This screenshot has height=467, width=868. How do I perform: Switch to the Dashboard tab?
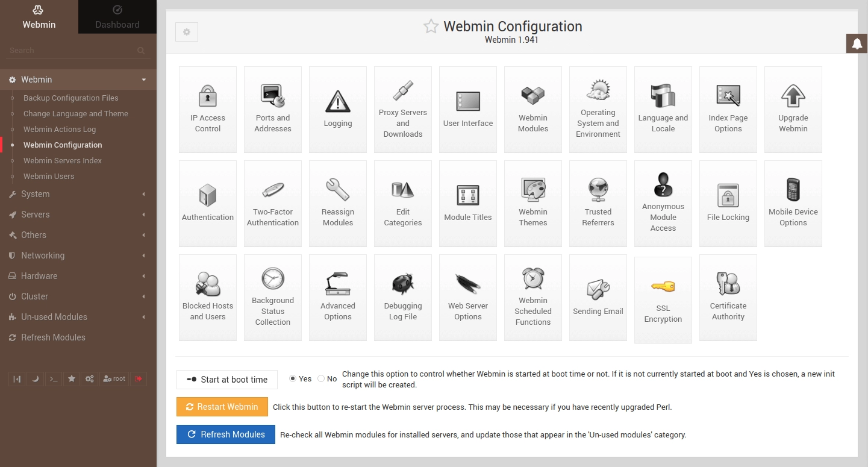coord(117,16)
